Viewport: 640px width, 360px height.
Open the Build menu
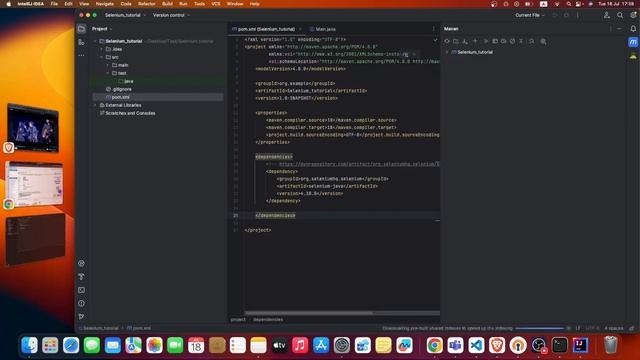167,4
